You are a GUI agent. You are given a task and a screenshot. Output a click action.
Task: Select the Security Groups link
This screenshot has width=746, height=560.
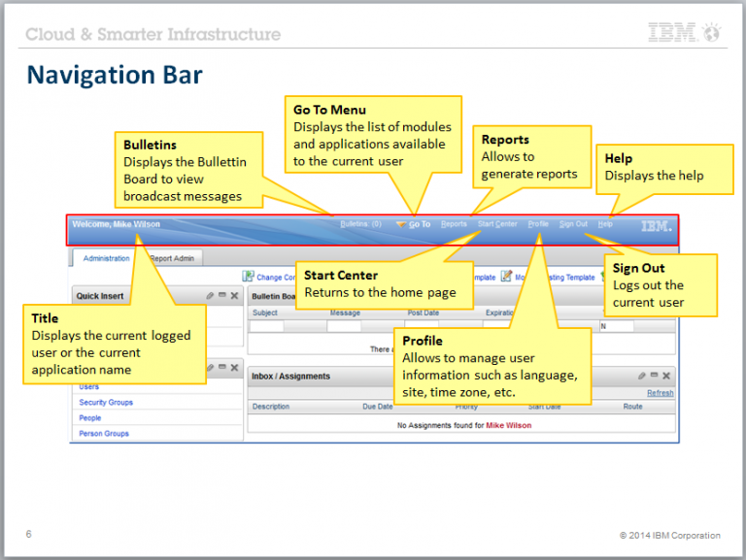point(106,402)
